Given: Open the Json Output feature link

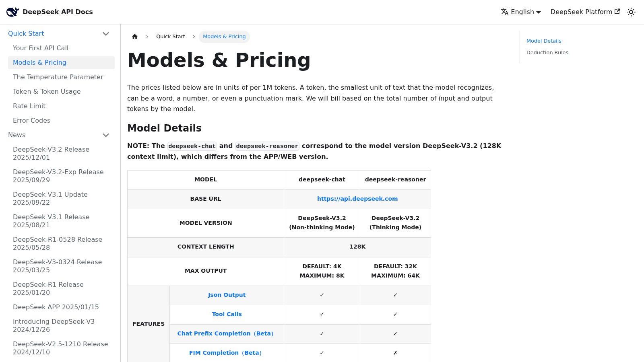Looking at the screenshot, I should (x=227, y=295).
